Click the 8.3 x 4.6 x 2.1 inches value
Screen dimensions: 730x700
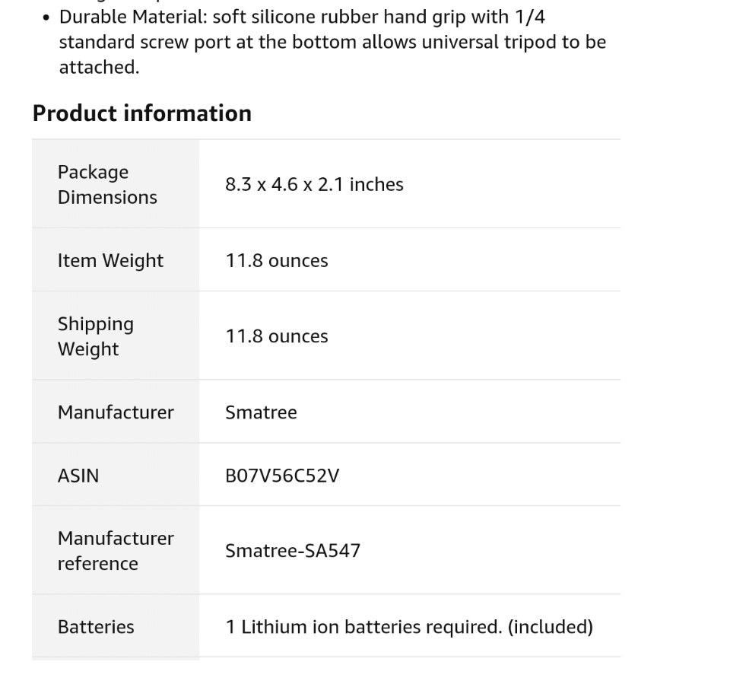click(x=314, y=184)
